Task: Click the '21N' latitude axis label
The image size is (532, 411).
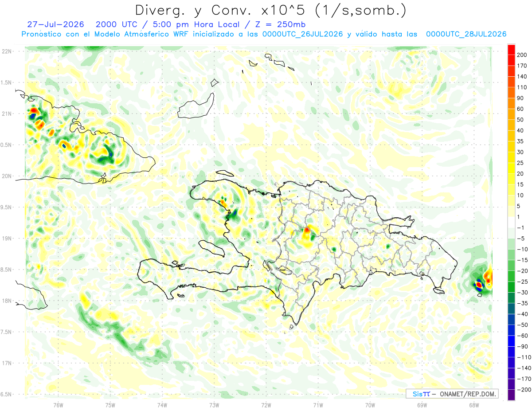Action: 7,114
